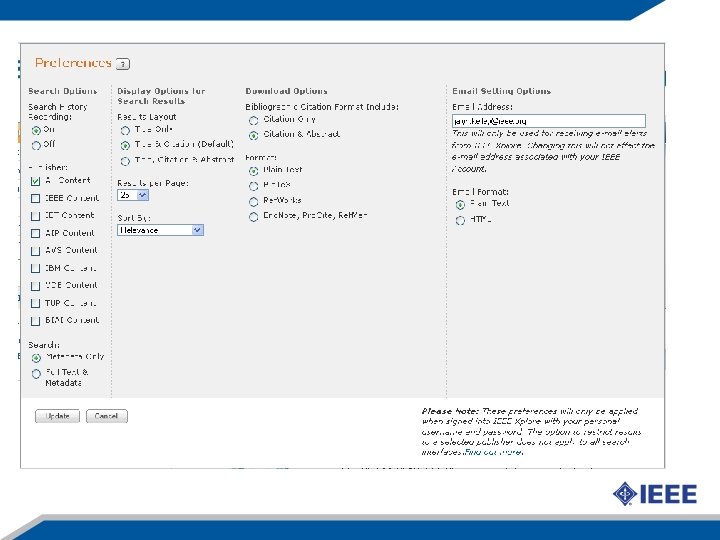
Task: Open the Preferences help question-mark icon
Action: 123,64
